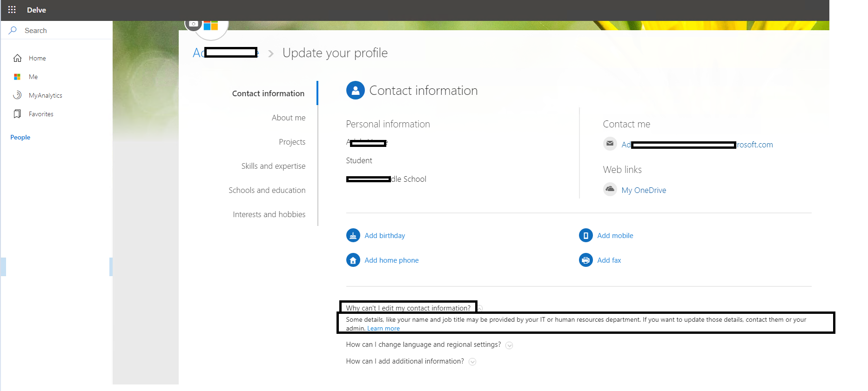Click the Favorites bookmark icon
868x391 pixels.
[x=17, y=114]
